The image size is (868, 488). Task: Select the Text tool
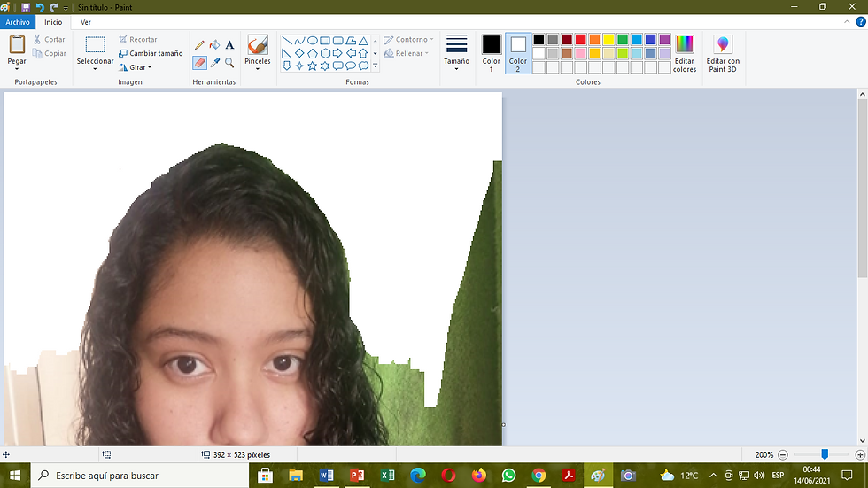tap(229, 45)
